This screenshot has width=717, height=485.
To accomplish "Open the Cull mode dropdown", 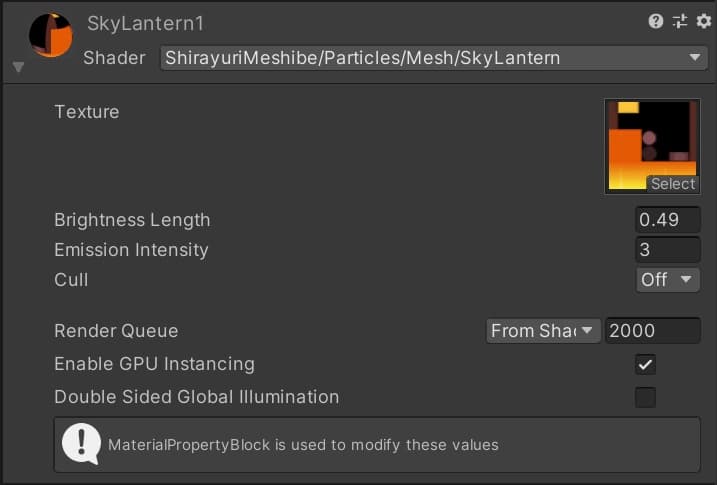I will (668, 280).
